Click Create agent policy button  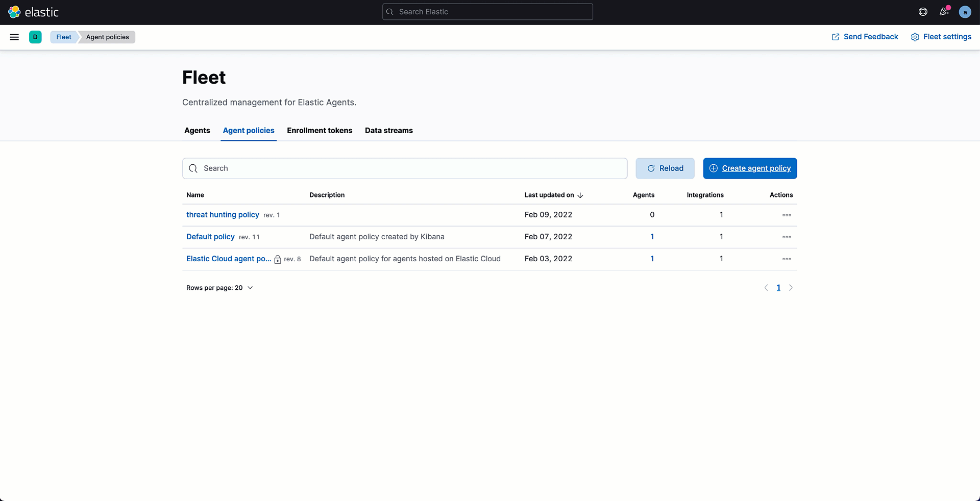[750, 168]
